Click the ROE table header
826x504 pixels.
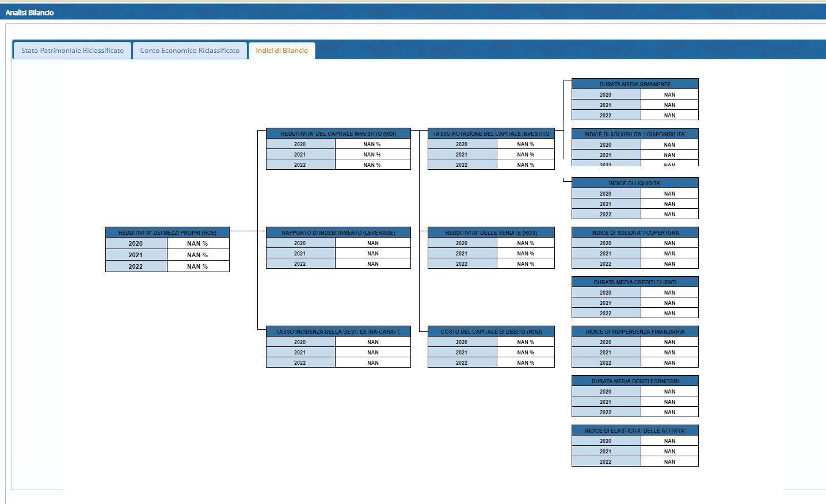click(x=167, y=232)
